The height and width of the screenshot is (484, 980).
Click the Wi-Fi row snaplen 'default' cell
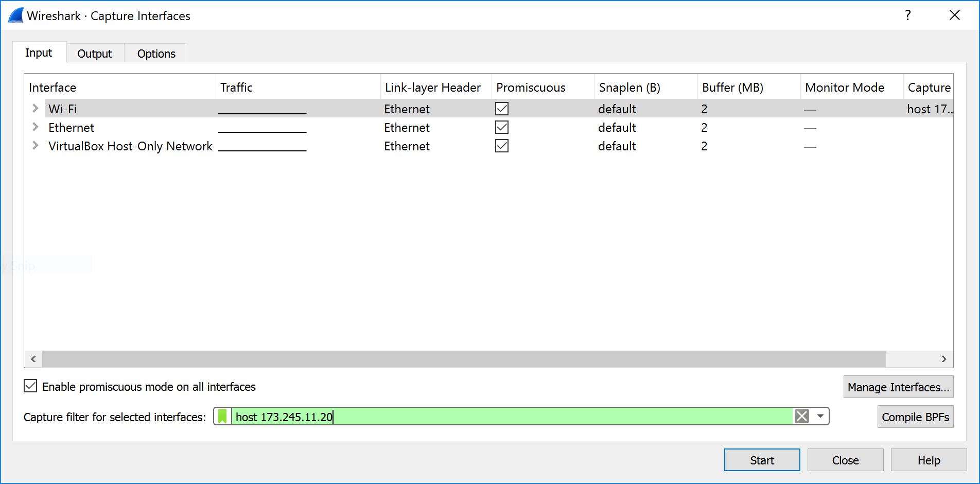click(x=617, y=109)
